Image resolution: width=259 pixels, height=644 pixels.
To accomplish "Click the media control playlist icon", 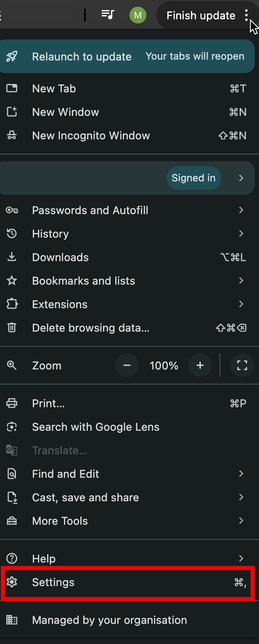I will [x=108, y=15].
